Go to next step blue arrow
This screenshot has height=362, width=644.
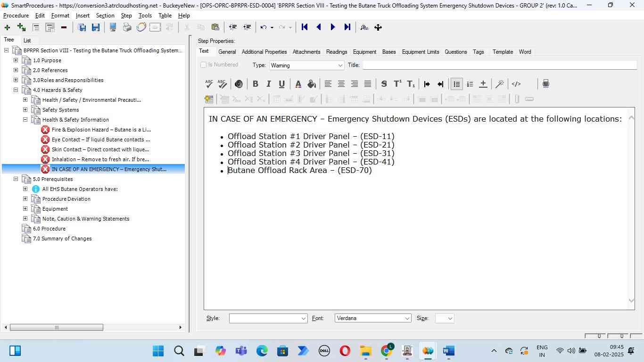(333, 27)
